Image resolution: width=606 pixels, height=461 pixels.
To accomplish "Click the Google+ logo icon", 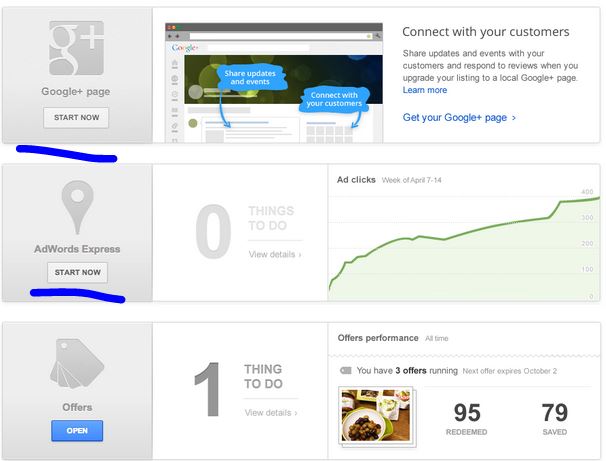I will tap(76, 48).
